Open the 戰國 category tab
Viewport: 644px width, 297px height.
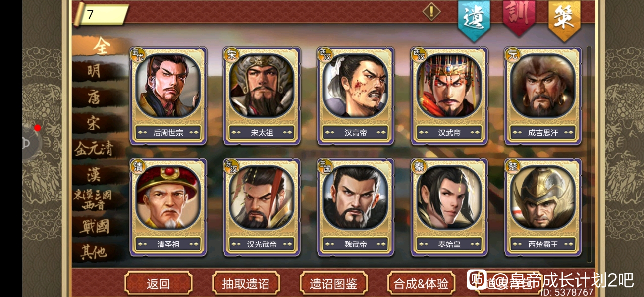pos(94,227)
